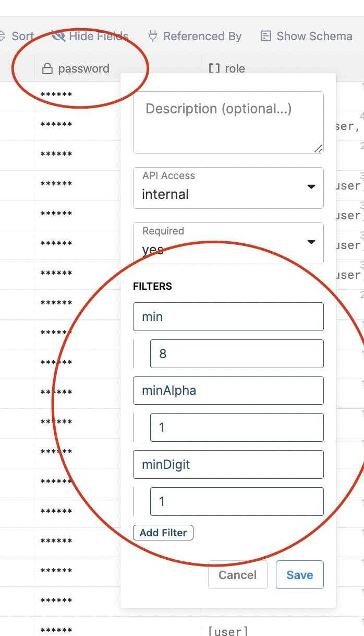
Task: Click the min filter name field
Action: [228, 316]
